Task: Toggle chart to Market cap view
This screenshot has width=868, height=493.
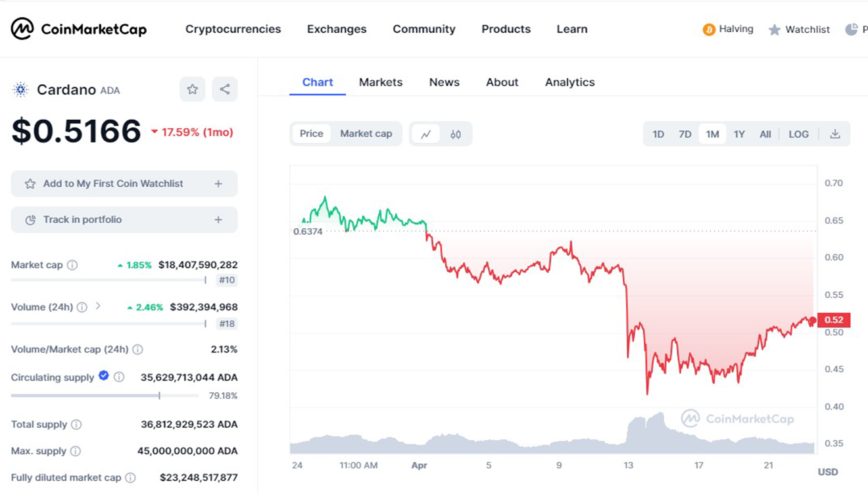Action: click(366, 133)
